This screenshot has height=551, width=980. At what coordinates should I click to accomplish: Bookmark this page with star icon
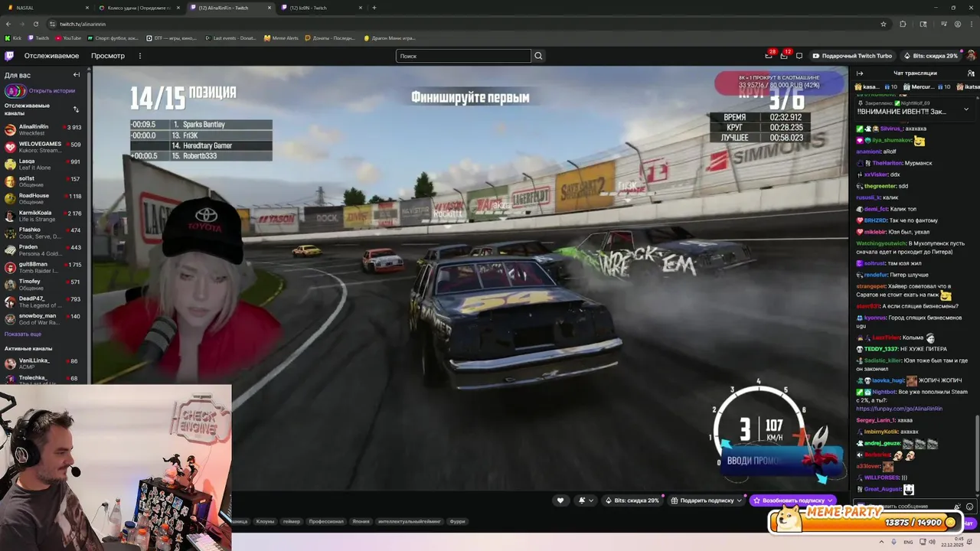884,24
